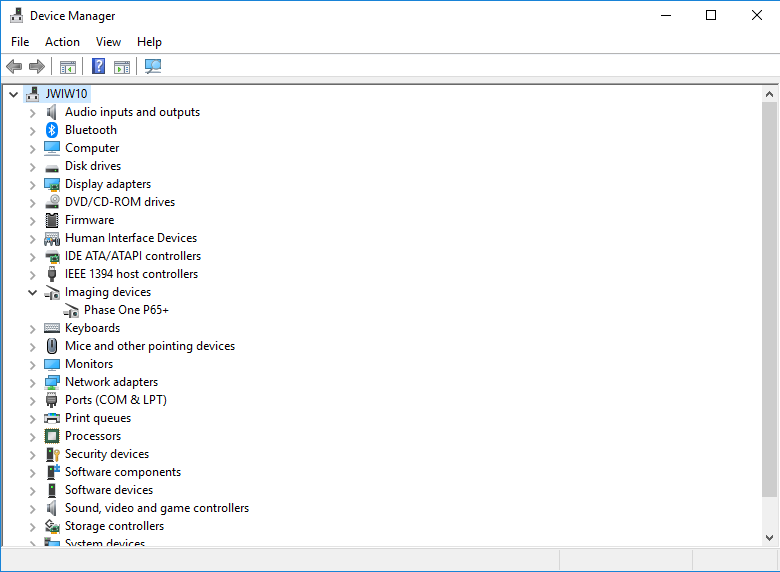
Task: Expand the Bluetooth category
Action: coord(32,131)
